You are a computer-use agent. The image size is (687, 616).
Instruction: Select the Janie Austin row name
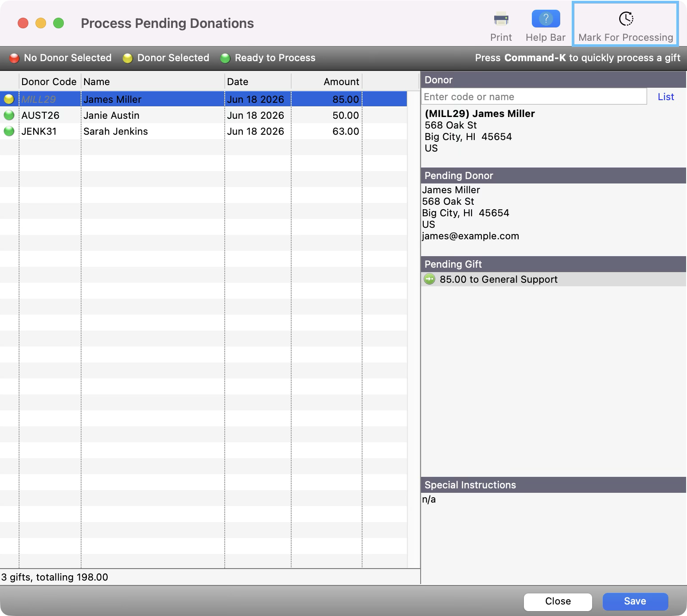pos(111,115)
